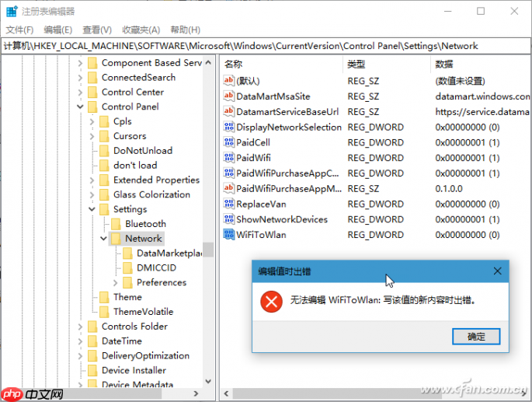
Task: Click the string icon beside DatamartServiceBaseUrl
Action: click(228, 111)
